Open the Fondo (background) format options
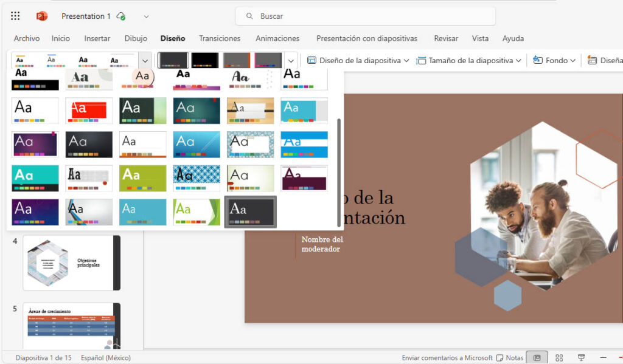This screenshot has height=364, width=623. (x=552, y=60)
